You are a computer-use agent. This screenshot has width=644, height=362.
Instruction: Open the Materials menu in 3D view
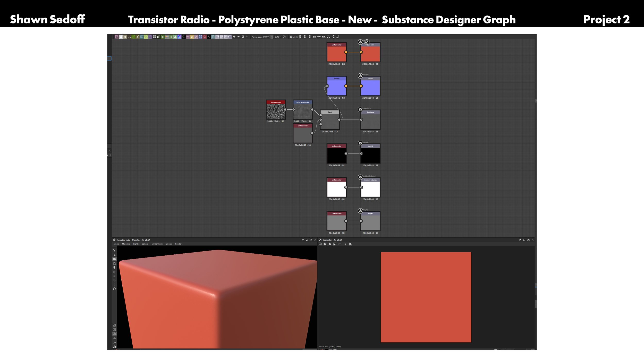pos(126,244)
